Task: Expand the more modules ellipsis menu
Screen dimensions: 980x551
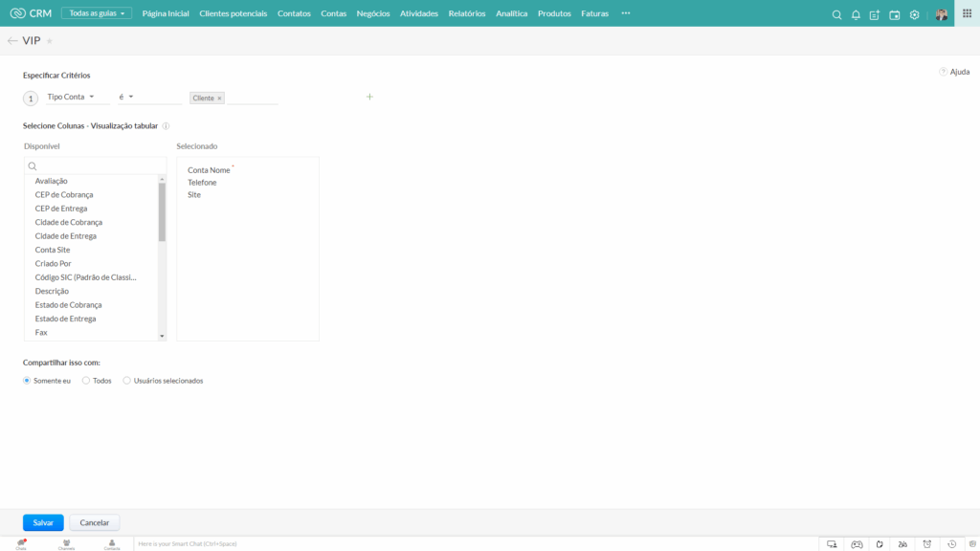Action: [626, 13]
